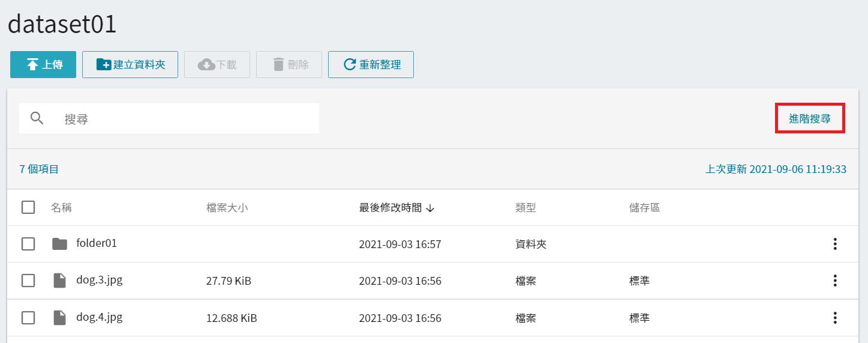868x343 pixels.
Task: Click the dog.3.jpg file icon
Action: (x=59, y=281)
